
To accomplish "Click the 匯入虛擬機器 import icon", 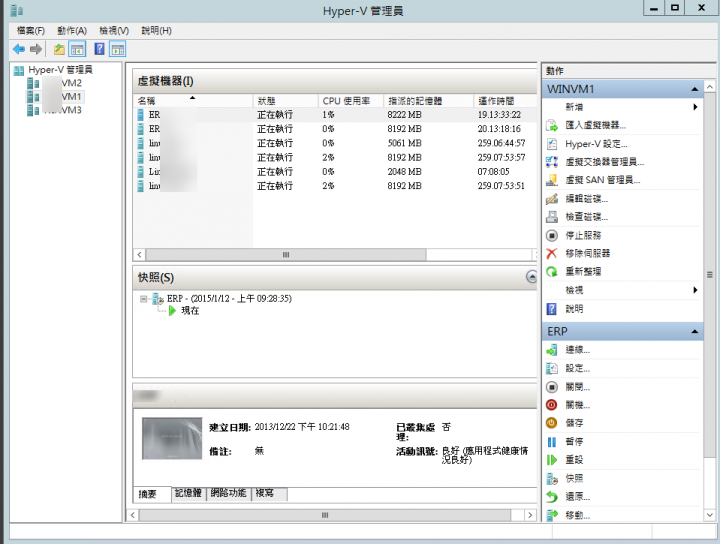I will (551, 125).
